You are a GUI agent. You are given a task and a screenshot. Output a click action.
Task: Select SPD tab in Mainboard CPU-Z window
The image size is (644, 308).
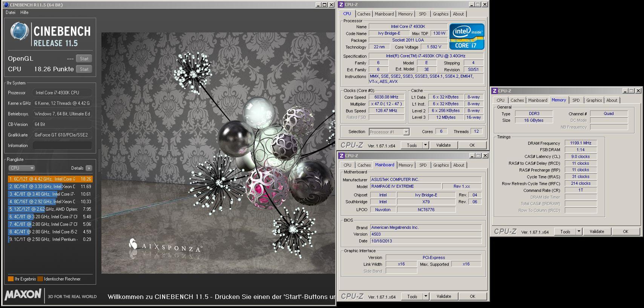click(423, 165)
